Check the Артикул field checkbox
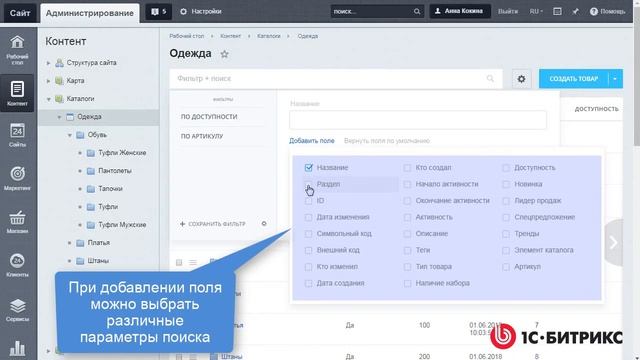 click(x=506, y=267)
